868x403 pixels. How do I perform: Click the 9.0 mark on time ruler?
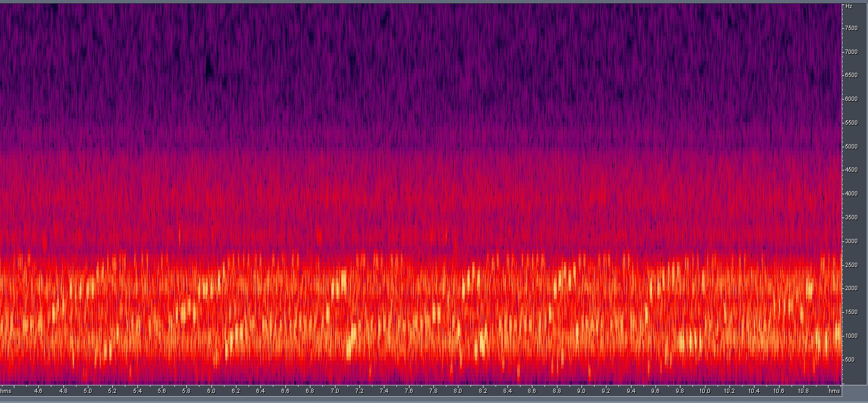point(581,390)
